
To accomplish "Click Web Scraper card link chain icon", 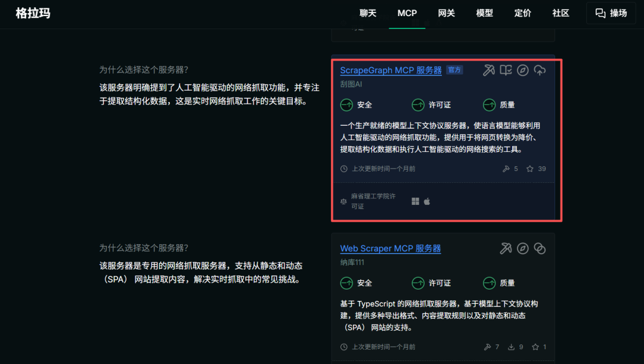I will coord(540,248).
